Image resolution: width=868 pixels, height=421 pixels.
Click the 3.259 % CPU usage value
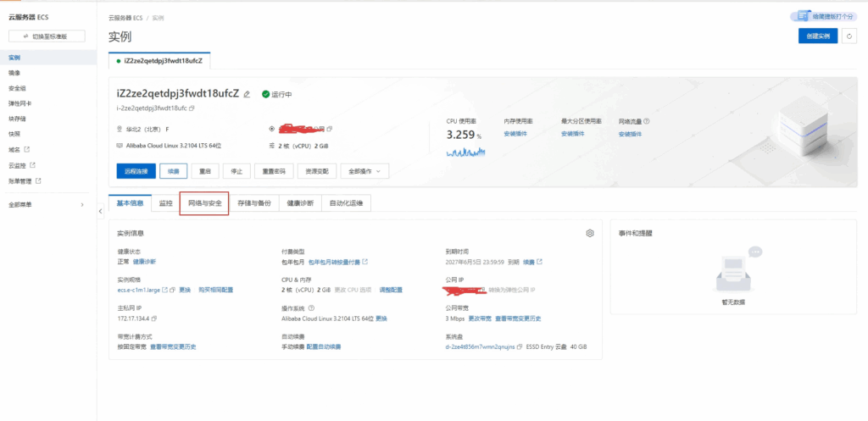464,135
